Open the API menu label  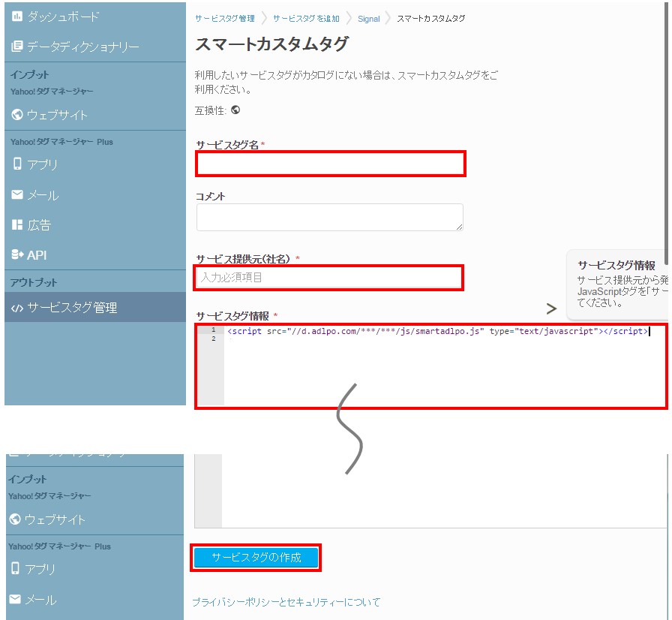tap(37, 255)
